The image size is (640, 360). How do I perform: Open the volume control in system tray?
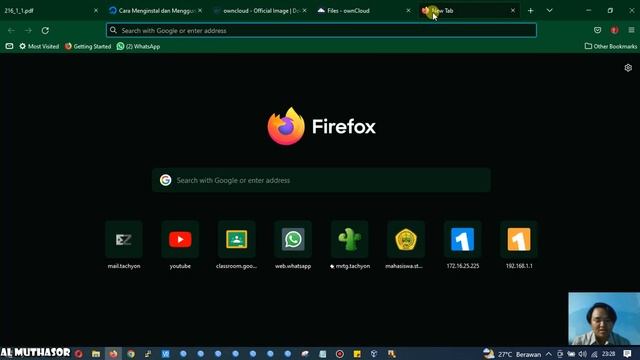[582, 354]
